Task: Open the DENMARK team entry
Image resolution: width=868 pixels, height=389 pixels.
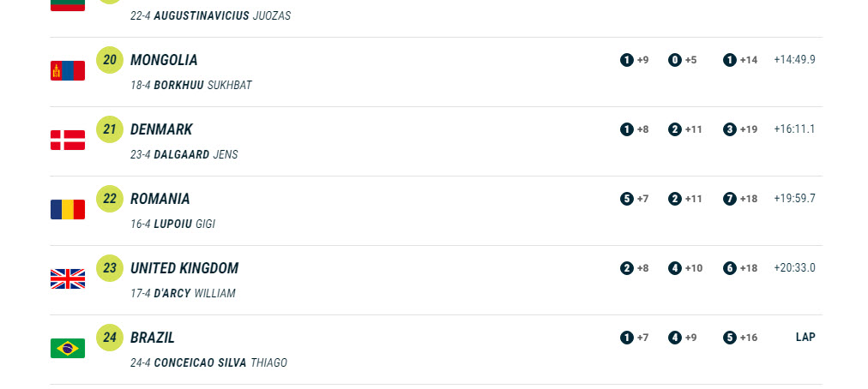Action: [161, 129]
